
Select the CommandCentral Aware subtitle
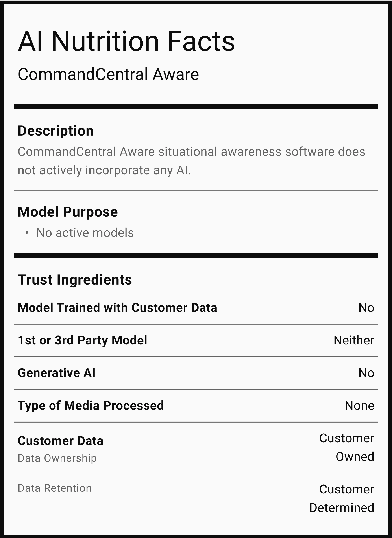(x=108, y=74)
